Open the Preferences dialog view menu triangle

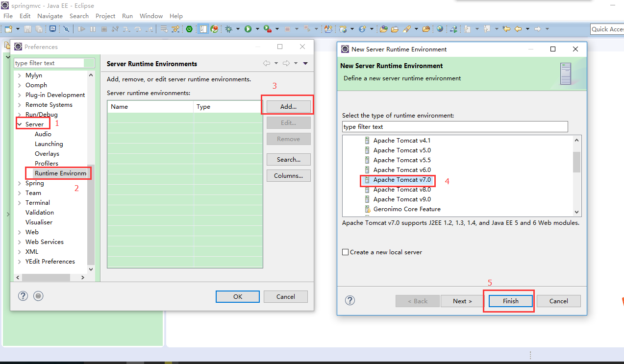coord(305,63)
